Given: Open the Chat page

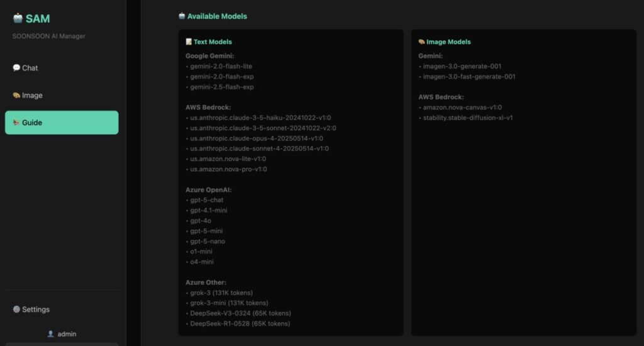Looking at the screenshot, I should pyautogui.click(x=62, y=68).
